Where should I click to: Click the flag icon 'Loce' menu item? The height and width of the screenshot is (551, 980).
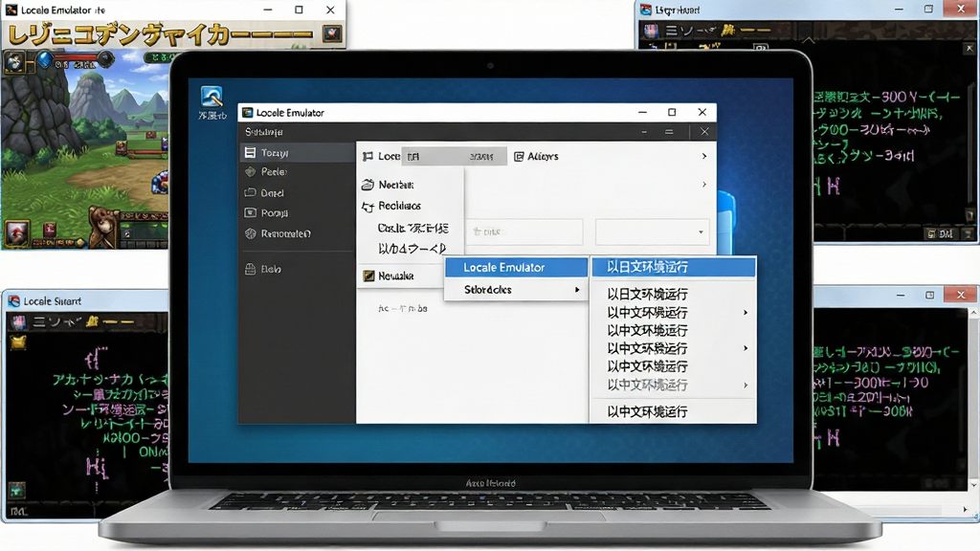(381, 156)
